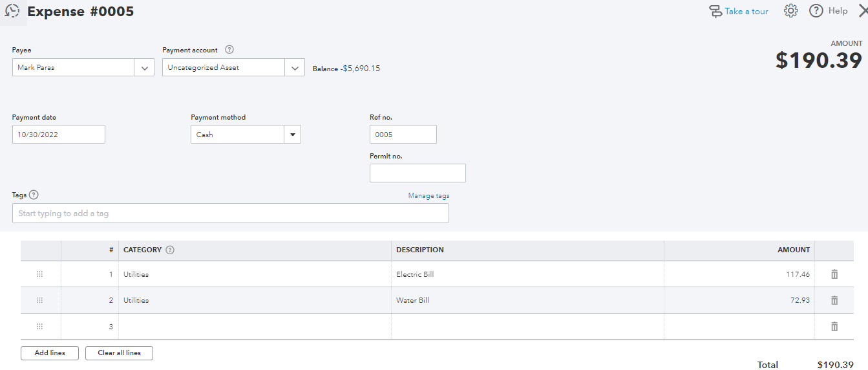The width and height of the screenshot is (868, 370).
Task: Open the Manage tags link
Action: [429, 195]
